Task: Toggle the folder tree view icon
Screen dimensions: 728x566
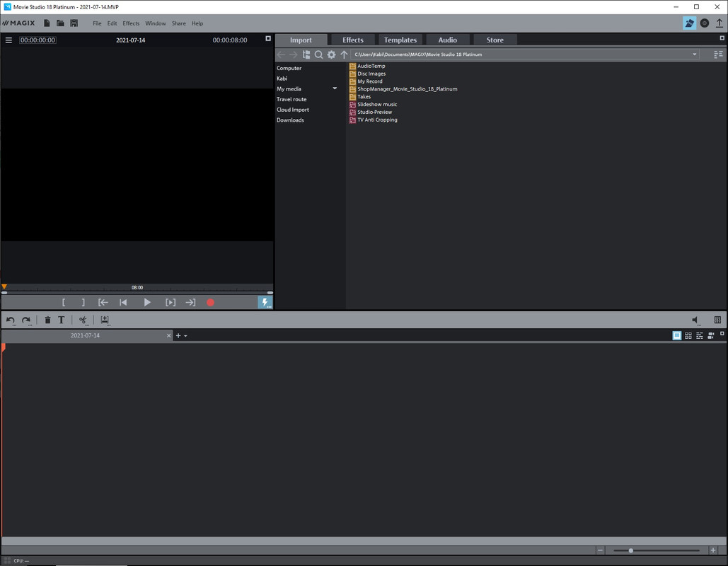Action: pos(306,54)
